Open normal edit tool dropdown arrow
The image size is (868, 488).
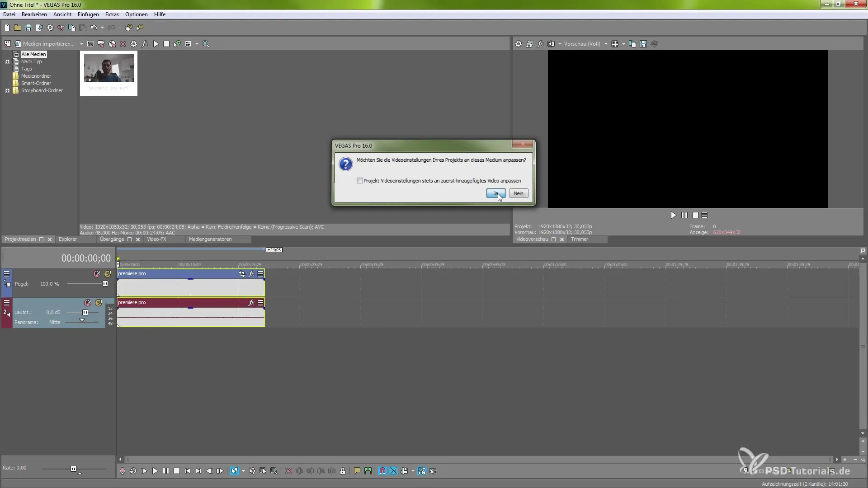(x=243, y=471)
